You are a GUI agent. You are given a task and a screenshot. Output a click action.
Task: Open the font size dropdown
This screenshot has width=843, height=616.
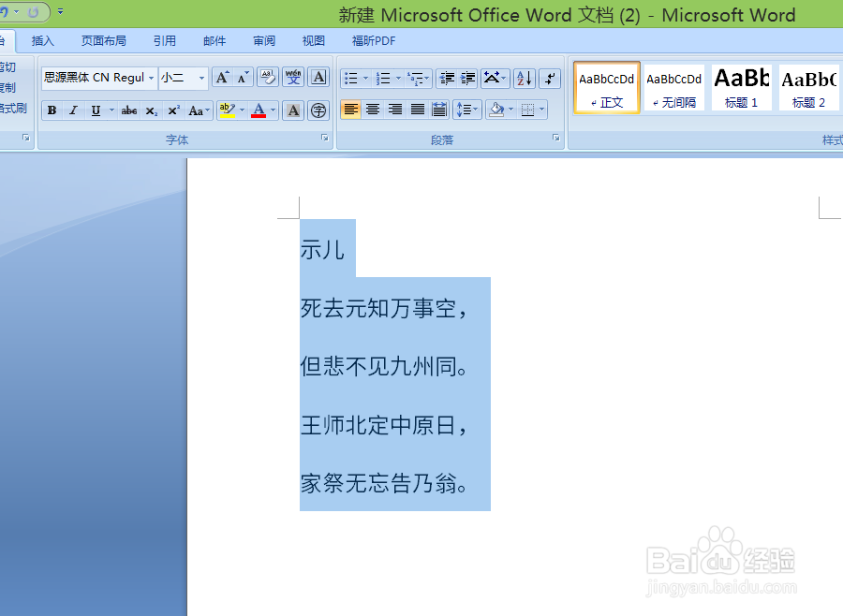click(201, 78)
